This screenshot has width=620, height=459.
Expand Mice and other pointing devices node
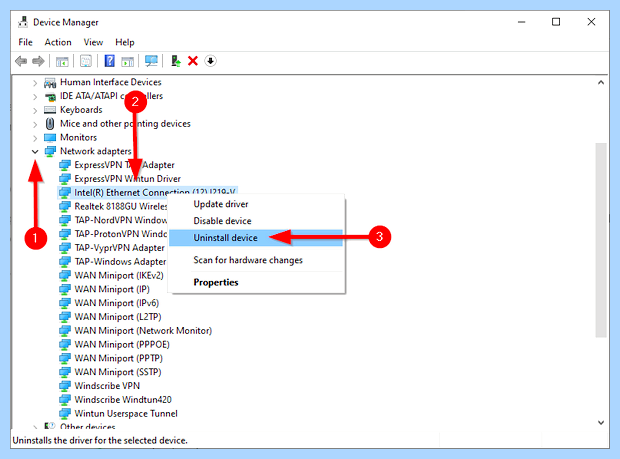(x=35, y=124)
